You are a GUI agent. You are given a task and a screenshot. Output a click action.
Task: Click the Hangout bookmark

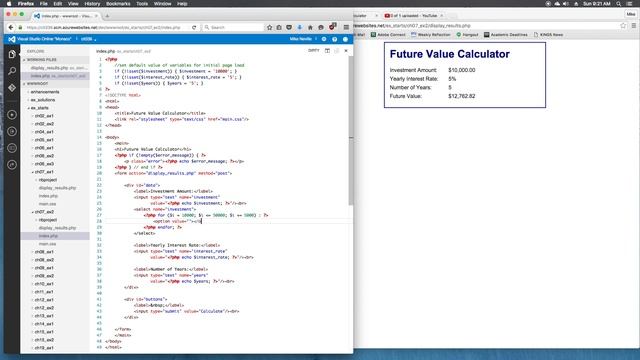click(x=467, y=35)
